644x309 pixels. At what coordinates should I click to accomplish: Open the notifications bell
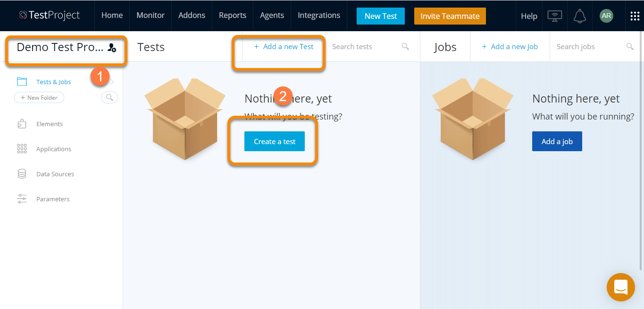click(579, 16)
